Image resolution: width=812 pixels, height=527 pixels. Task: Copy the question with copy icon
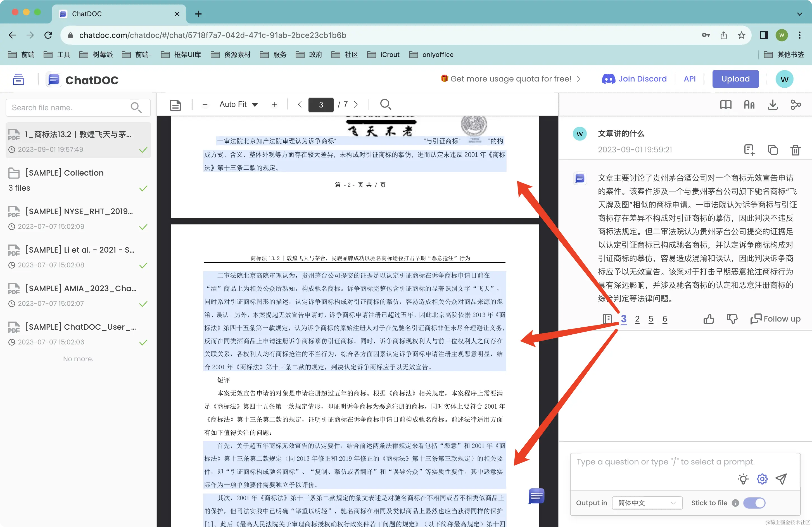(x=772, y=150)
